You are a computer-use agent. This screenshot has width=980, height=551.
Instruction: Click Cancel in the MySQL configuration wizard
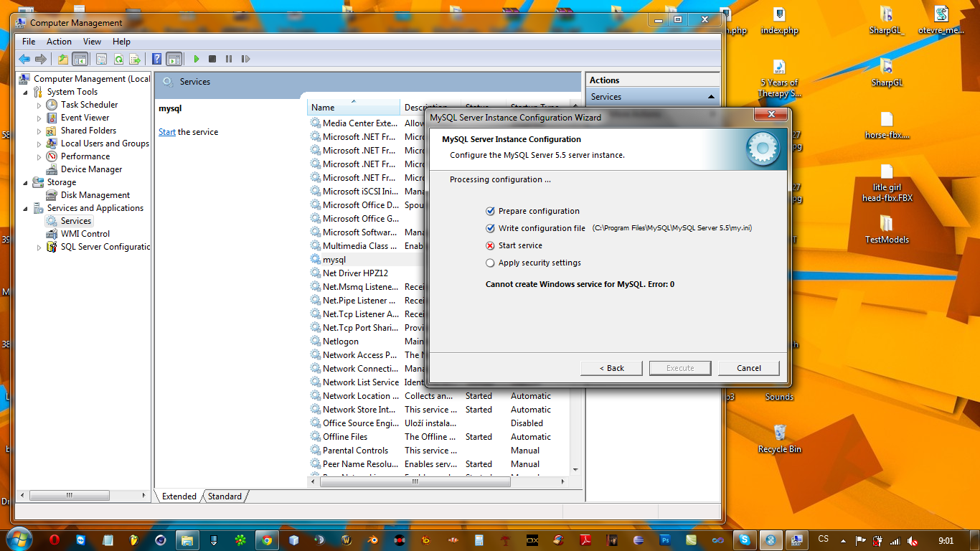749,368
